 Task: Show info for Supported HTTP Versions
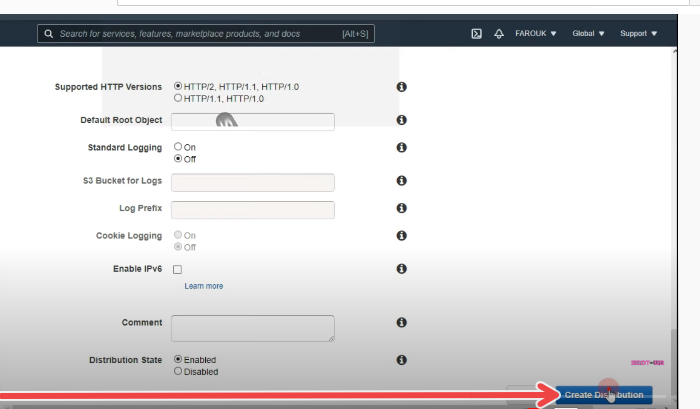[x=401, y=87]
